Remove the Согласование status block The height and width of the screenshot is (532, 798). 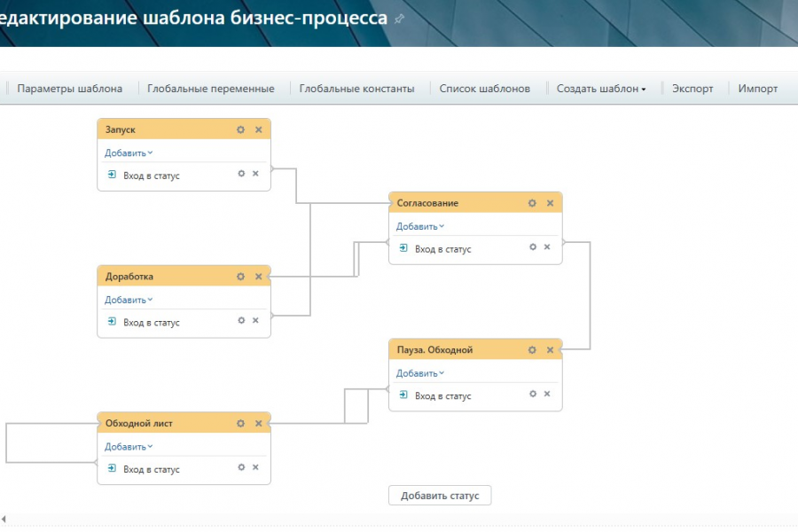click(550, 203)
